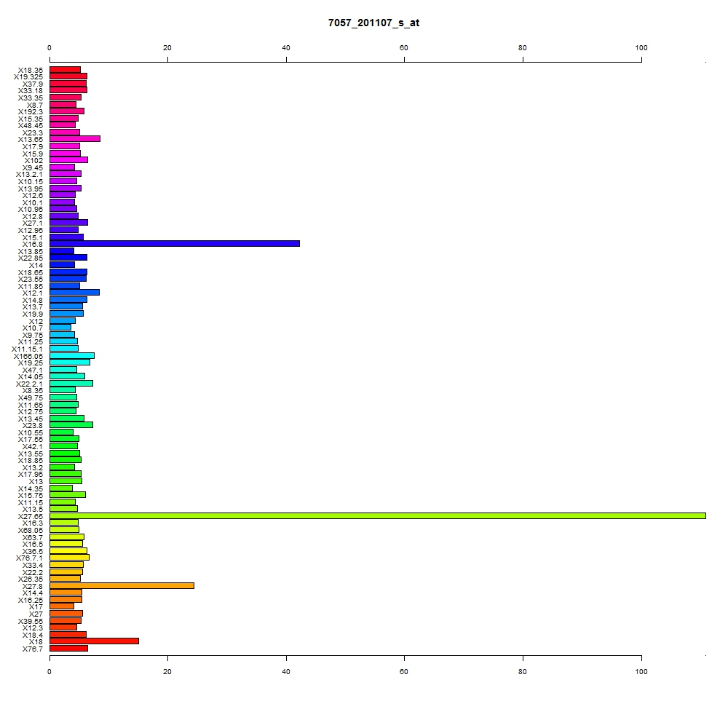Image resolution: width=728 pixels, height=728 pixels.
Task: Click the long blue X16.8 bar
Action: tap(175, 244)
